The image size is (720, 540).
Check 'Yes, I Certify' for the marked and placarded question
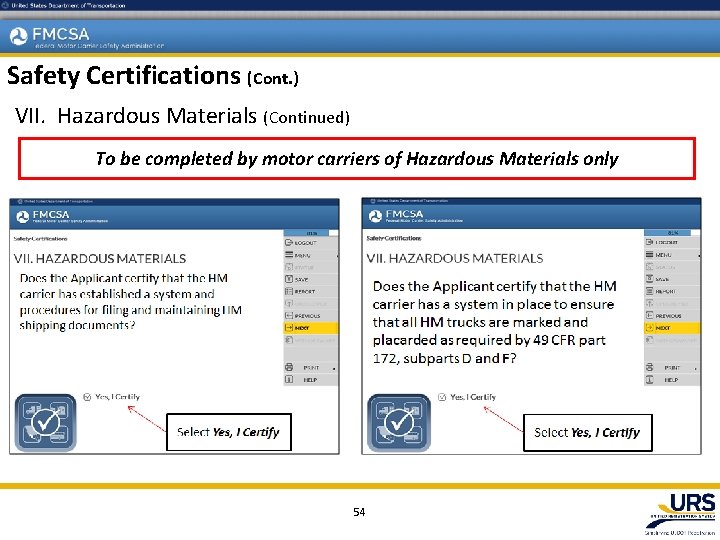point(442,397)
